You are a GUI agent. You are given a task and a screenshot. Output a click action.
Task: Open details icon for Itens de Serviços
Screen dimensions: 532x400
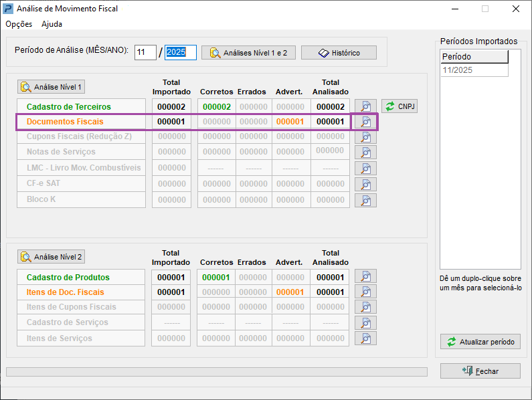[x=365, y=338]
